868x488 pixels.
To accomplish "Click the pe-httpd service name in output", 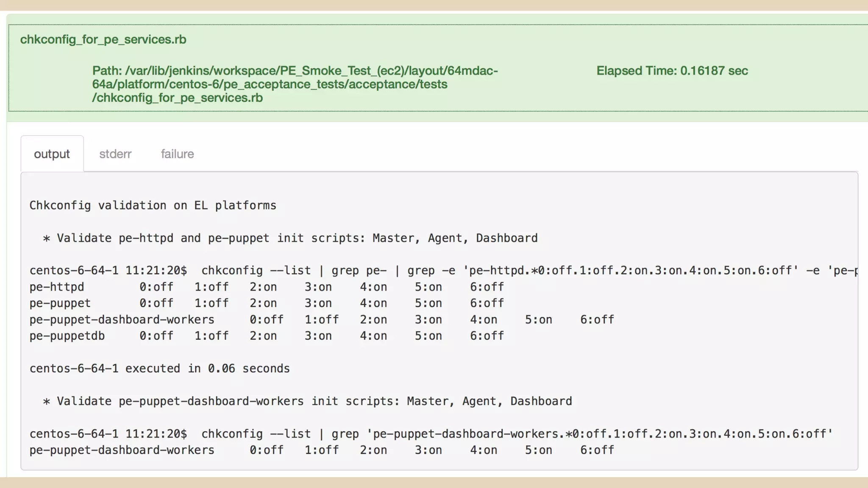I will pyautogui.click(x=57, y=287).
